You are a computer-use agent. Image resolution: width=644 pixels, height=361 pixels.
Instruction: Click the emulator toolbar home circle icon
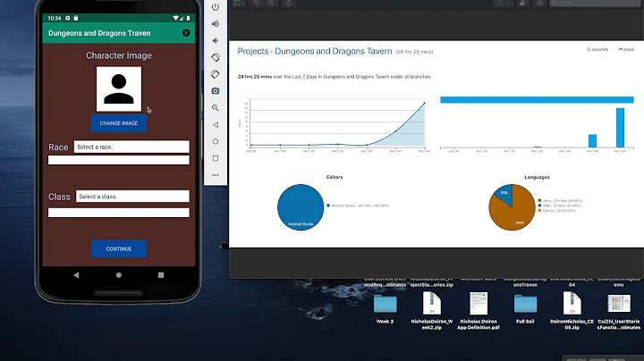[x=216, y=141]
